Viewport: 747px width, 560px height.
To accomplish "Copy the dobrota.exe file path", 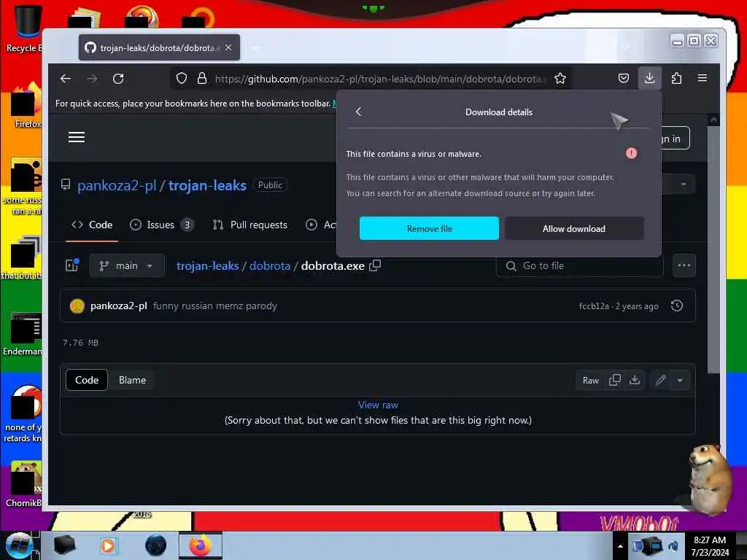I will click(375, 265).
